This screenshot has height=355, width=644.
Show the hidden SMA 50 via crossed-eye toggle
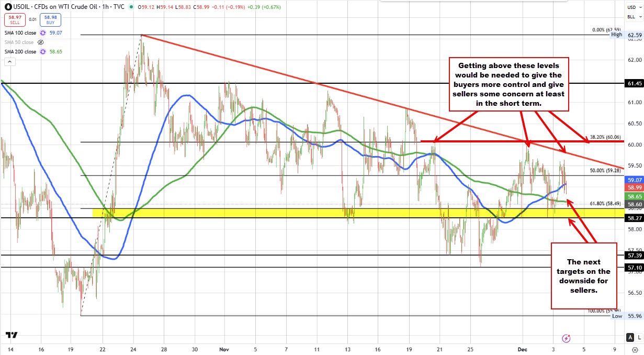click(41, 42)
